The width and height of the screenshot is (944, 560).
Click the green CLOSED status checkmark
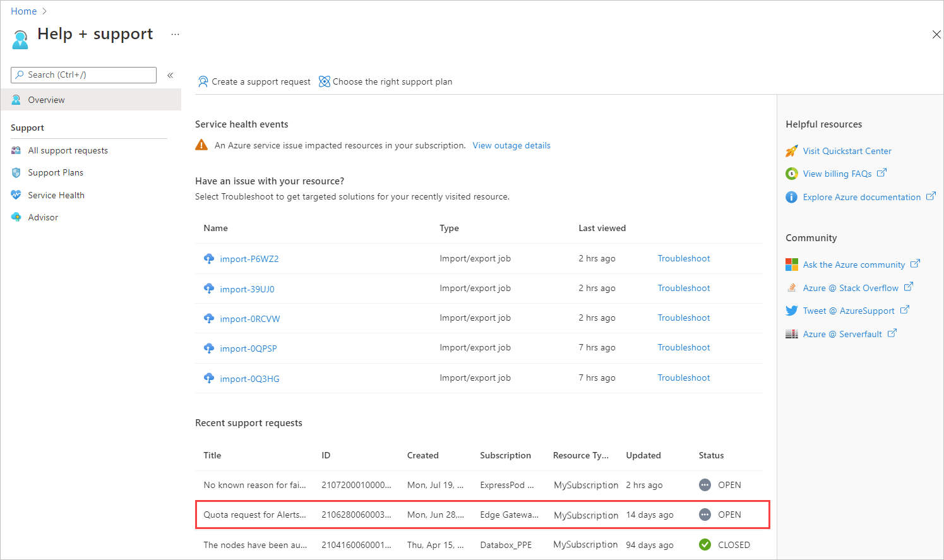tap(704, 544)
